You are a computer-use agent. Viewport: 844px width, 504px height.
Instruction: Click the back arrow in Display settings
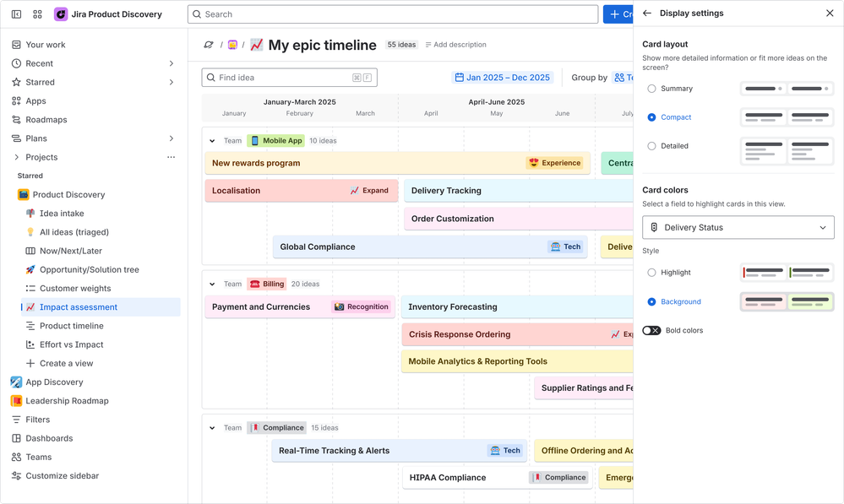tap(647, 13)
